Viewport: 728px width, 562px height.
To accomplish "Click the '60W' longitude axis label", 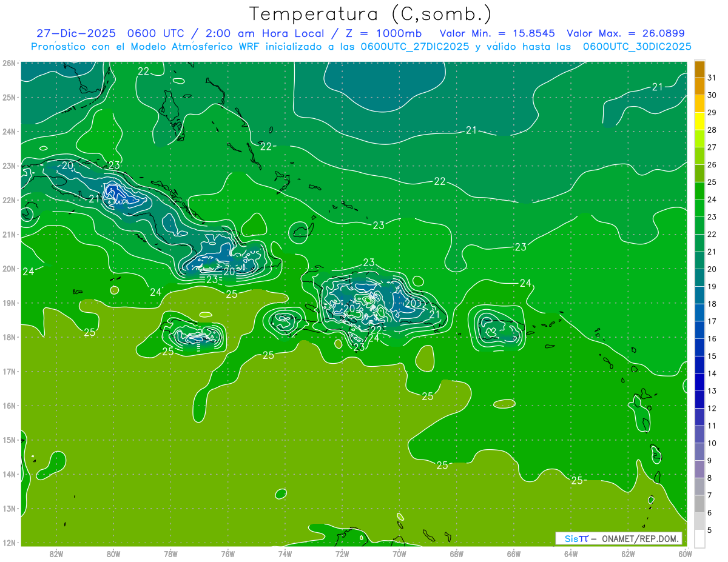I will (686, 554).
